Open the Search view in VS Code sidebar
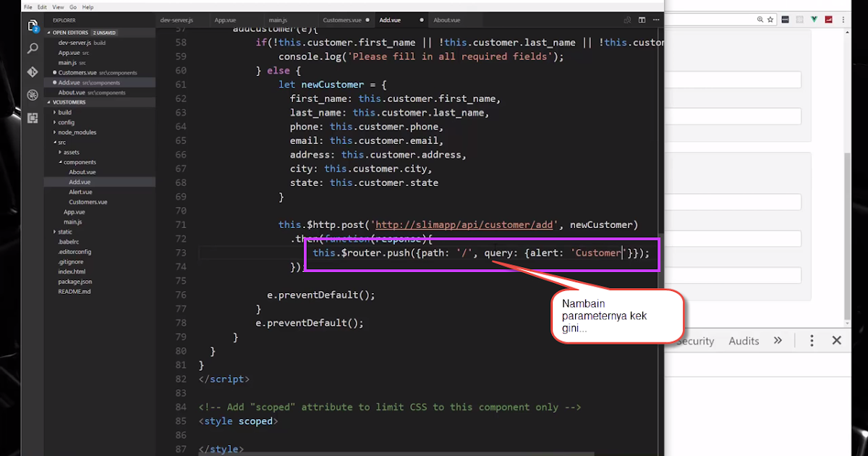The height and width of the screenshot is (456, 868). (x=33, y=48)
